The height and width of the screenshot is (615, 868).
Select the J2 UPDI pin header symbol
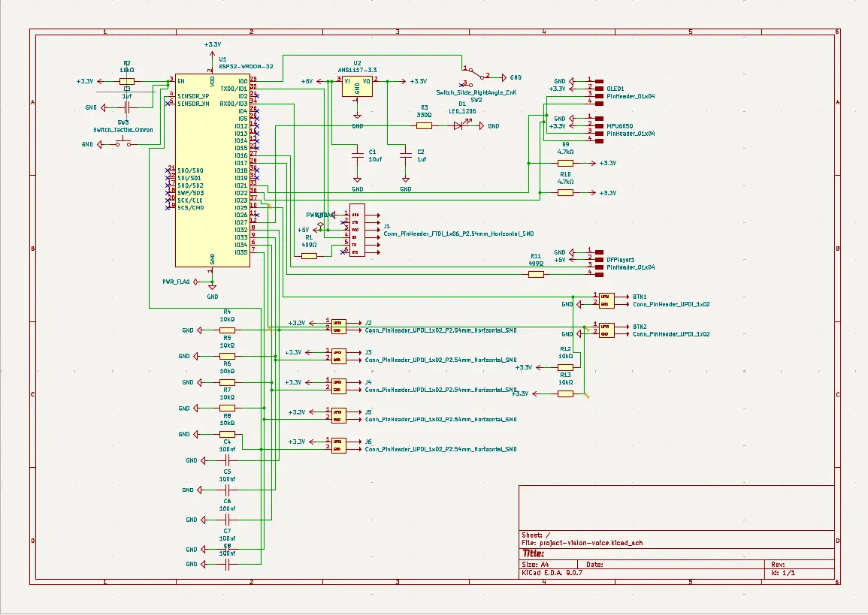pyautogui.click(x=339, y=327)
